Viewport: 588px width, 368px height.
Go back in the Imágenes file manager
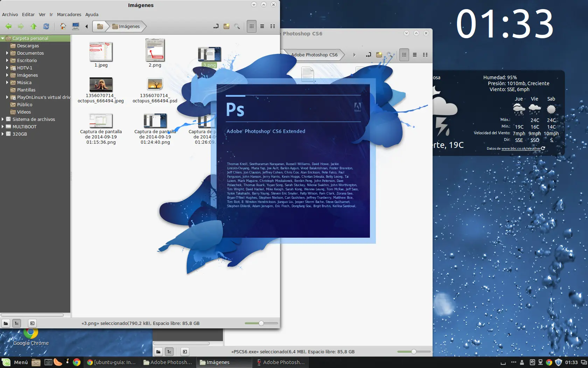point(8,26)
